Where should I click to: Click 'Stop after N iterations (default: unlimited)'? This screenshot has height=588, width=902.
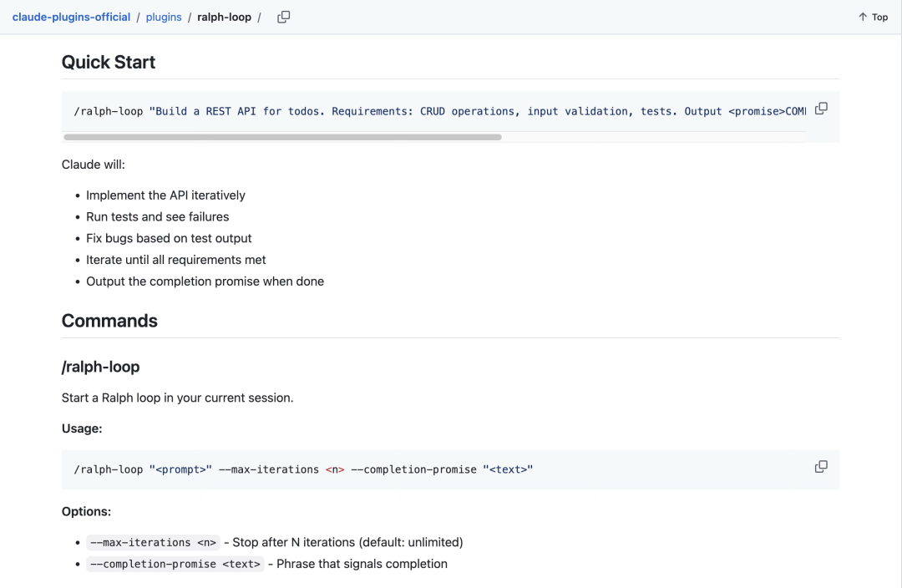(347, 543)
